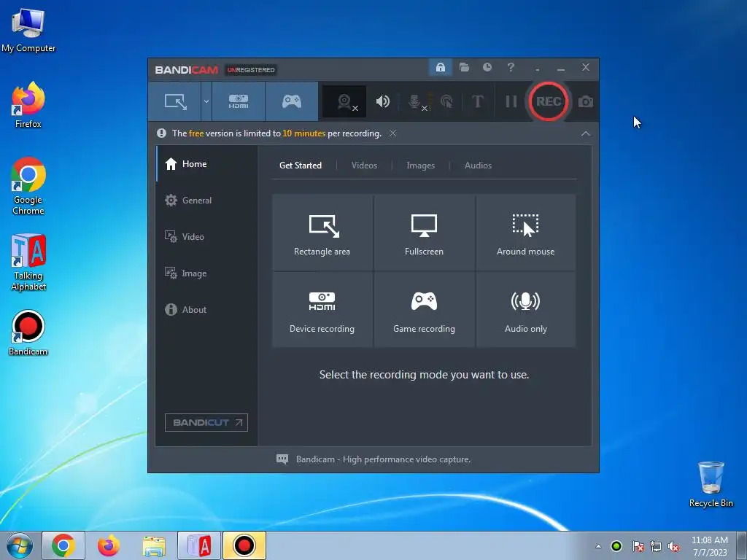The image size is (747, 560).
Task: Choose Around mouse recording tile
Action: (x=525, y=233)
